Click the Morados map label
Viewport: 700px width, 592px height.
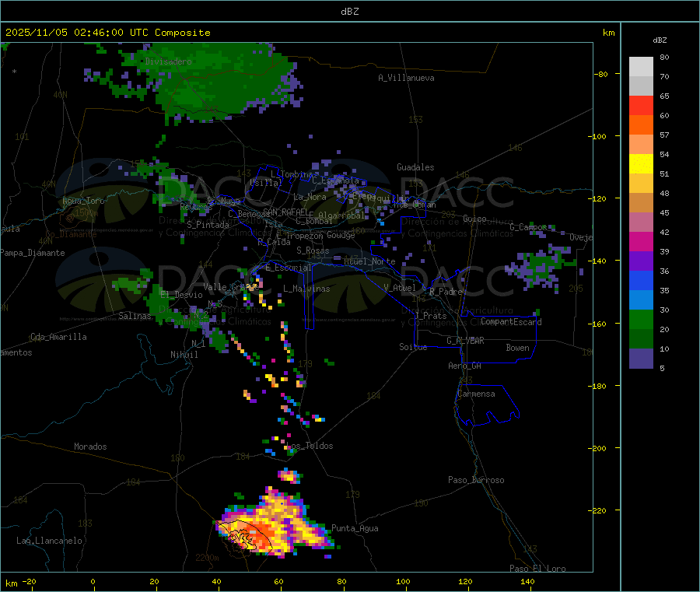90,447
